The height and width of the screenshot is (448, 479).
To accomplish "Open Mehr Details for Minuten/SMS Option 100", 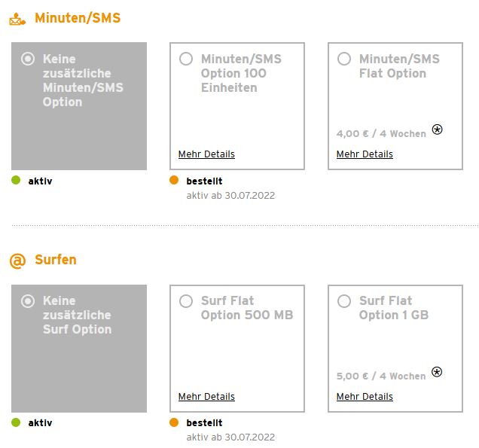I will (206, 154).
